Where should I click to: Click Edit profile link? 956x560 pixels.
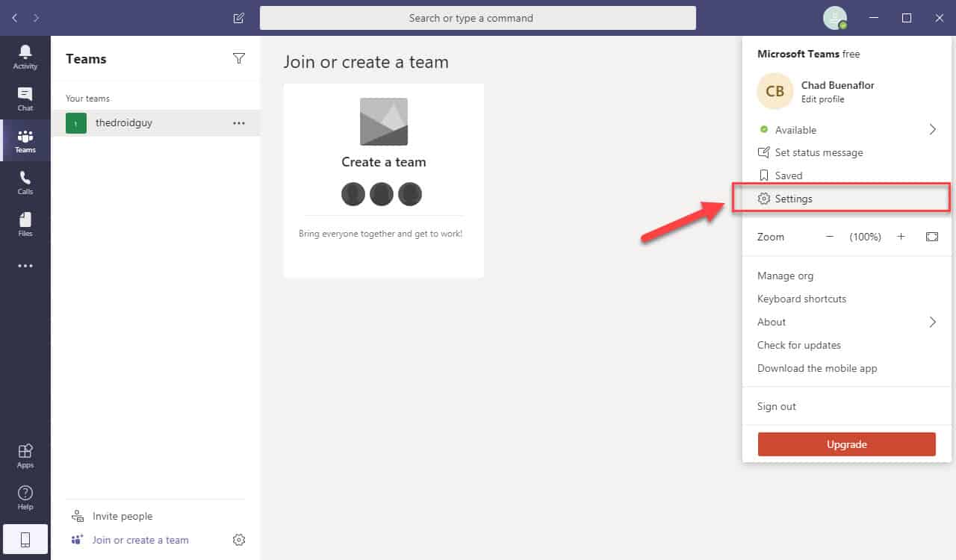tap(822, 99)
